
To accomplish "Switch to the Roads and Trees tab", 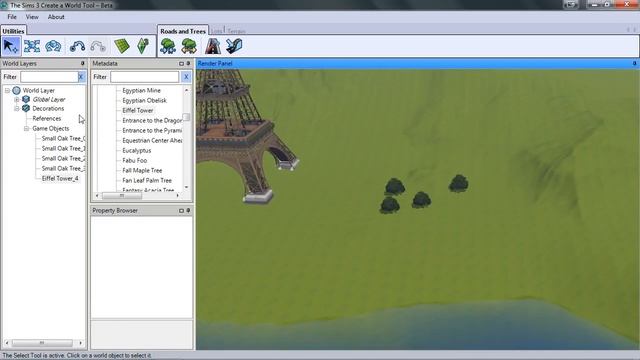I will pos(183,31).
